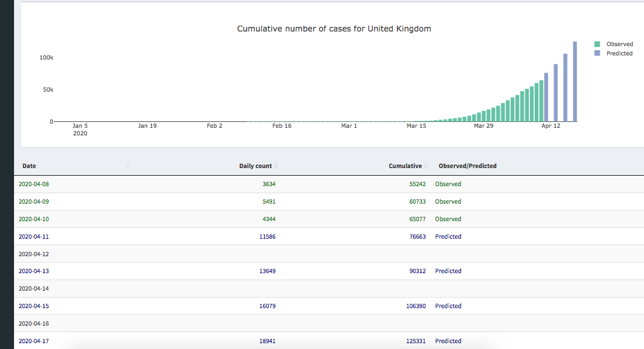Click the blue Predicted legend swatch

tap(597, 53)
